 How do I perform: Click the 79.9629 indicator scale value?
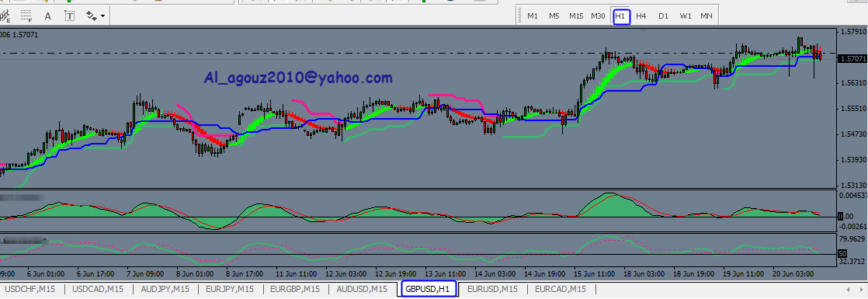[x=852, y=239]
